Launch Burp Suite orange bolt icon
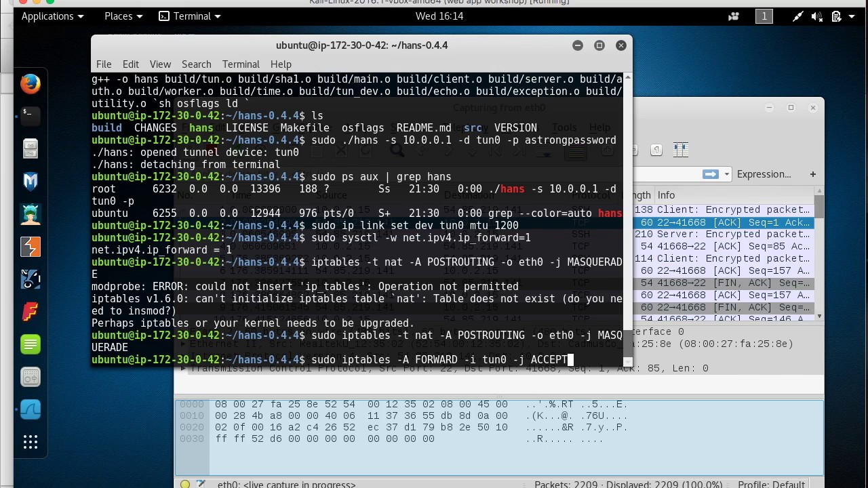Screen dimensions: 868x488 [30, 247]
